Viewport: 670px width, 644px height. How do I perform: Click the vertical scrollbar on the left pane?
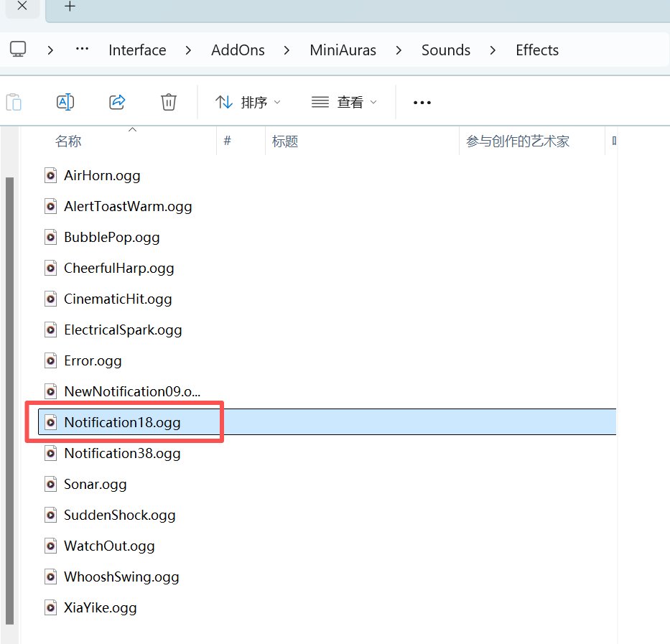click(x=9, y=401)
